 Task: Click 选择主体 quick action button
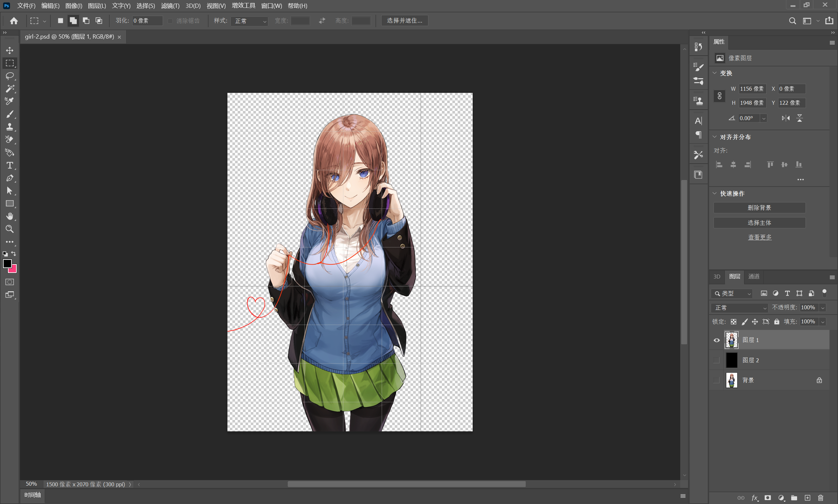759,222
